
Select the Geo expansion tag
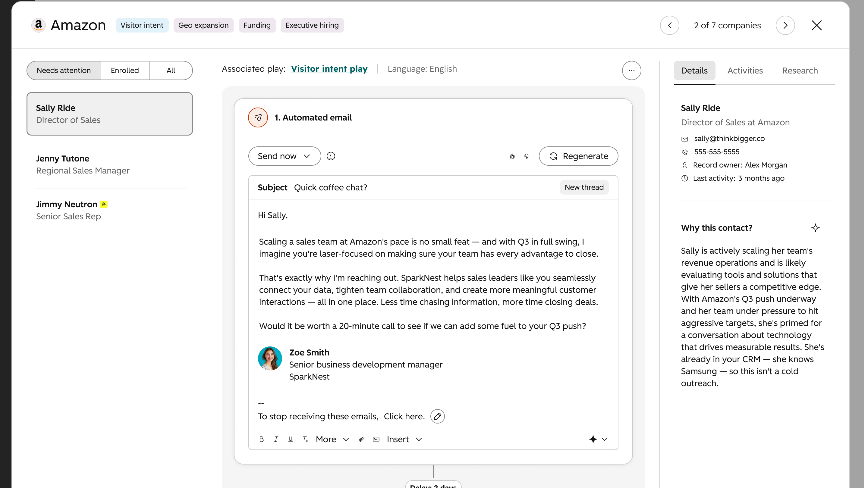203,25
